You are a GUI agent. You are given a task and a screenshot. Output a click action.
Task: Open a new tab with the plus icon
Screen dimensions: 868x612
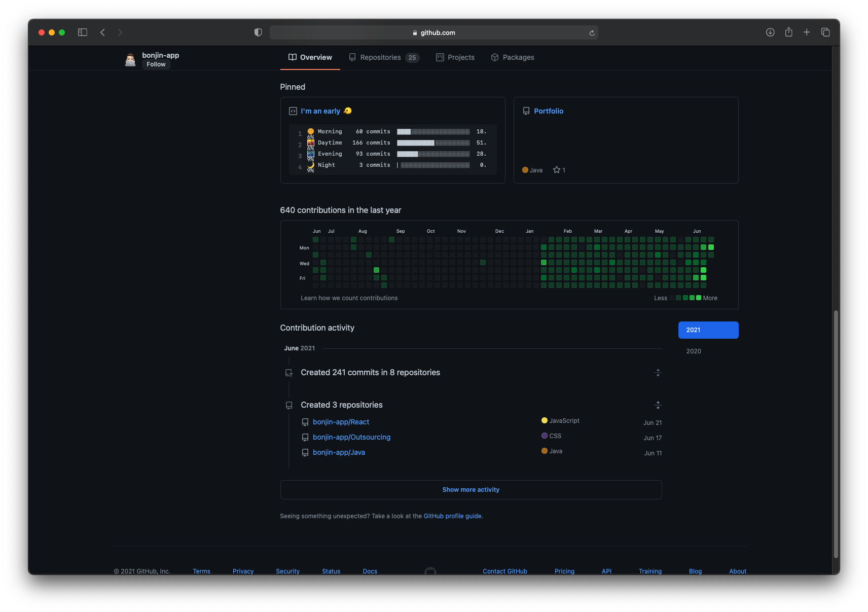pyautogui.click(x=807, y=32)
